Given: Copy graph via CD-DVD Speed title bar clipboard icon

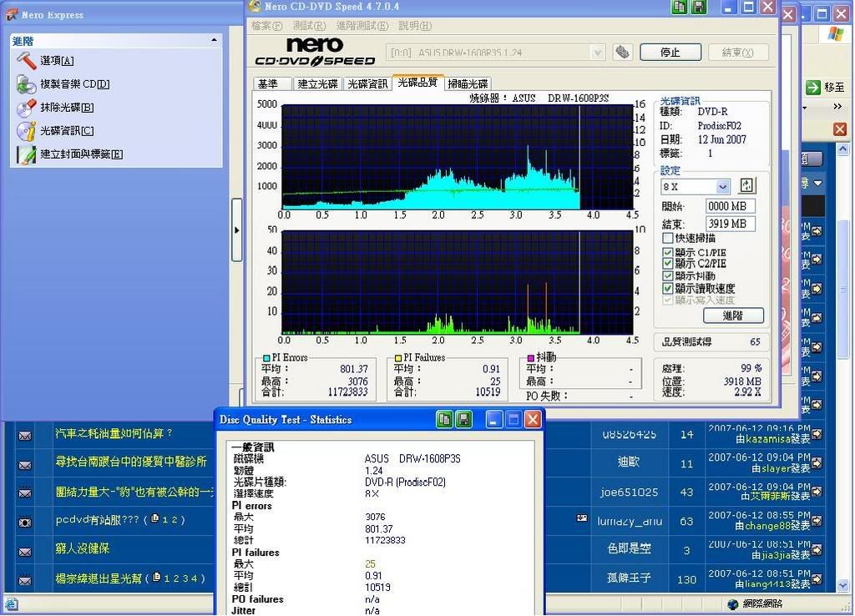Looking at the screenshot, I should point(680,7).
